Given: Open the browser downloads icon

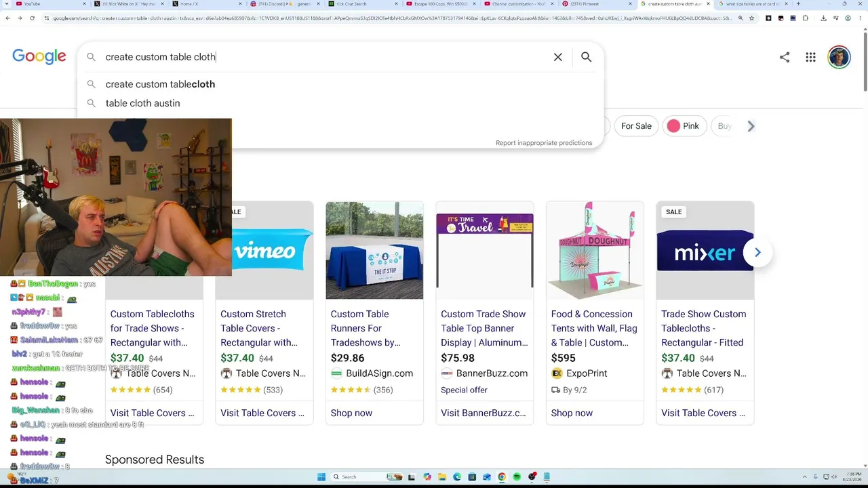Looking at the screenshot, I should (x=823, y=18).
